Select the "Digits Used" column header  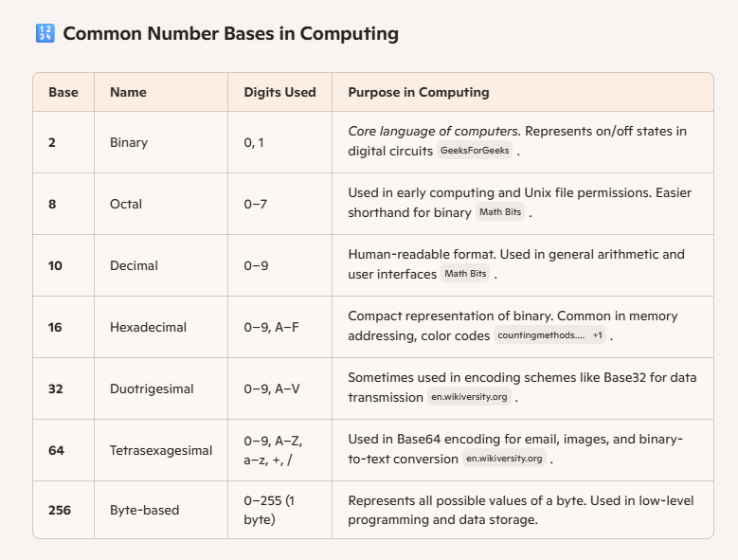279,92
